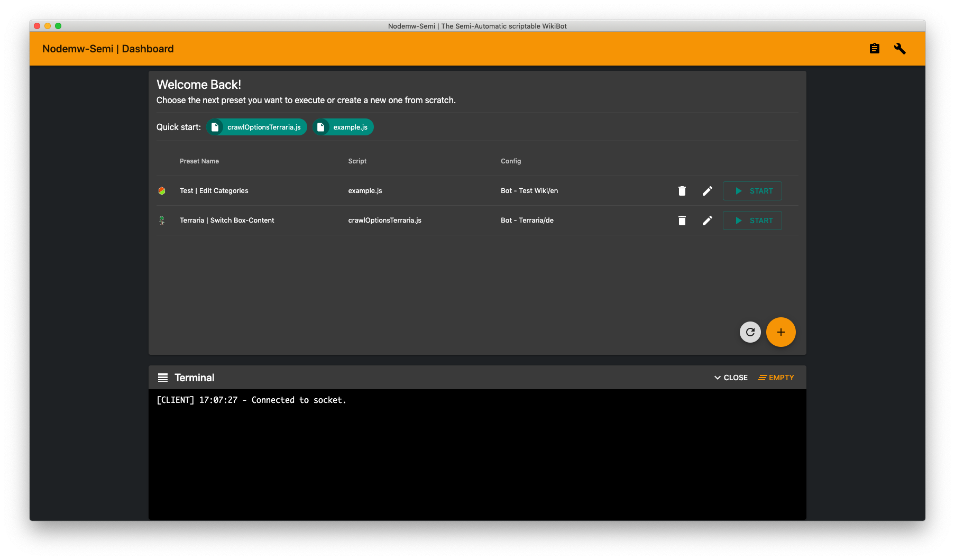The width and height of the screenshot is (955, 560).
Task: Click the 'Welcome Back!' heading
Action: [x=199, y=85]
